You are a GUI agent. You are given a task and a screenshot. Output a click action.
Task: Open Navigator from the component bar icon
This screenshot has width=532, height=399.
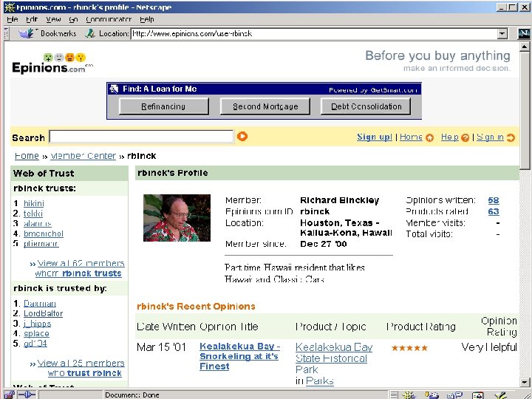[409, 395]
